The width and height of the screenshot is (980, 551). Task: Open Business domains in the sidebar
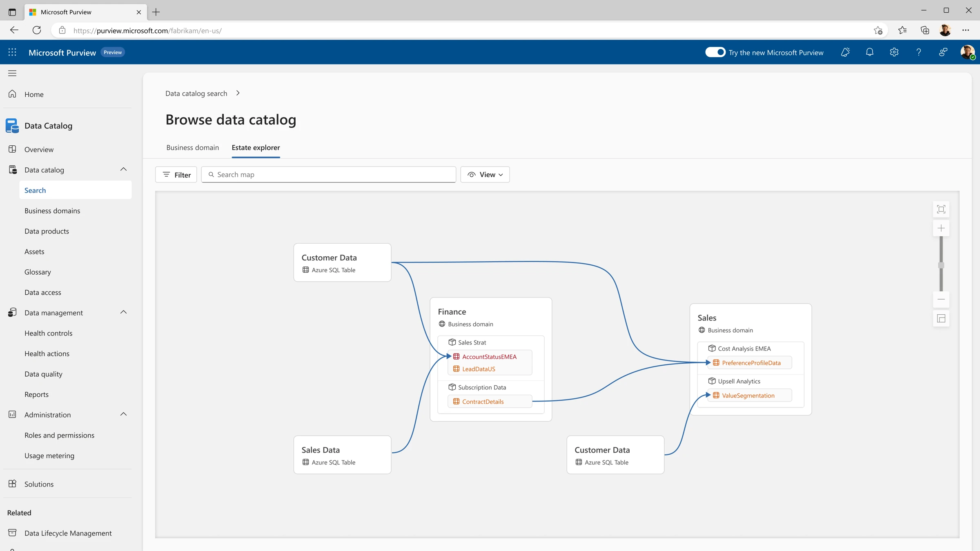(x=52, y=211)
